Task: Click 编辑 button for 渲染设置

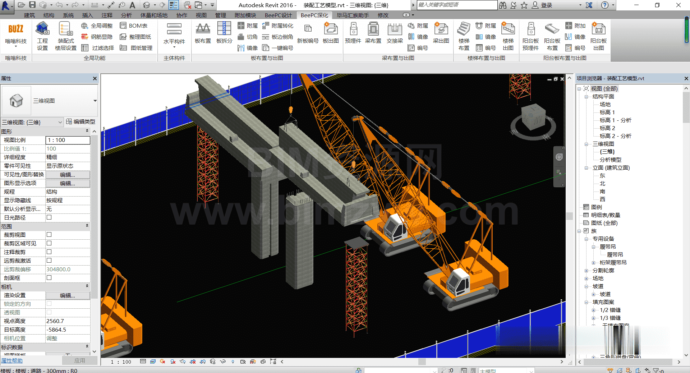Action: click(x=67, y=295)
